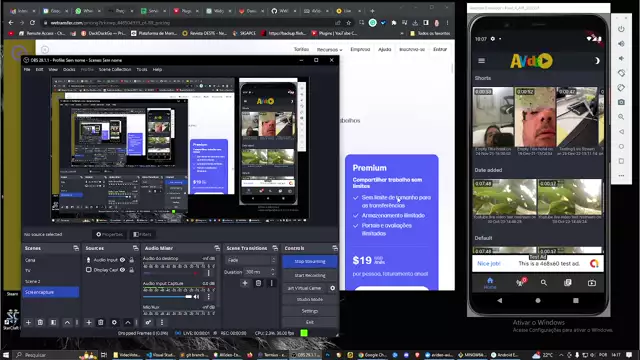The width and height of the screenshot is (640, 360).
Task: Click Start Recording button
Action: coord(310,276)
